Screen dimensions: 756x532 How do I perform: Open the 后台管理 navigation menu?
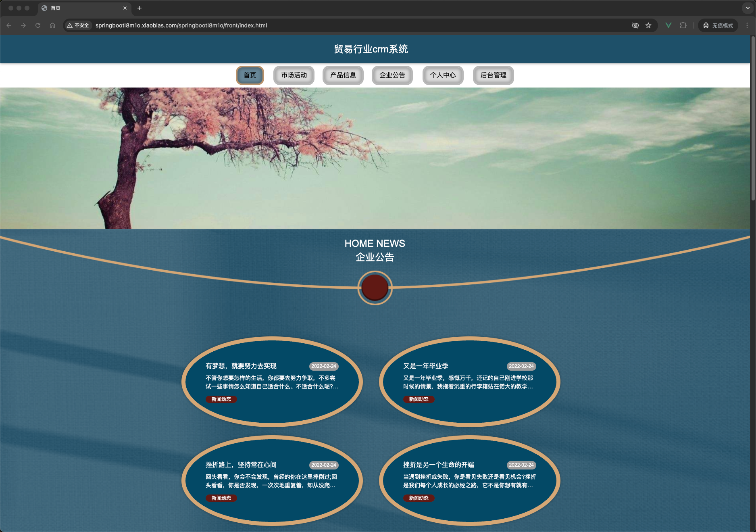[x=494, y=75]
